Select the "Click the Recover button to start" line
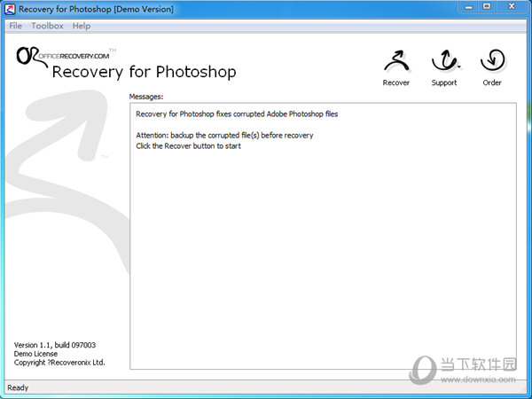This screenshot has height=399, width=532. (x=188, y=146)
